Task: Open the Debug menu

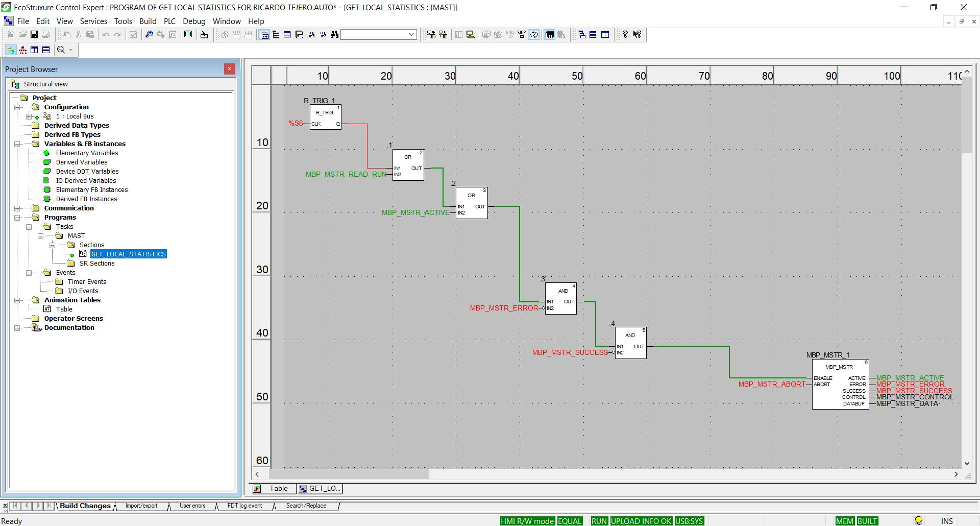Action: pos(194,21)
